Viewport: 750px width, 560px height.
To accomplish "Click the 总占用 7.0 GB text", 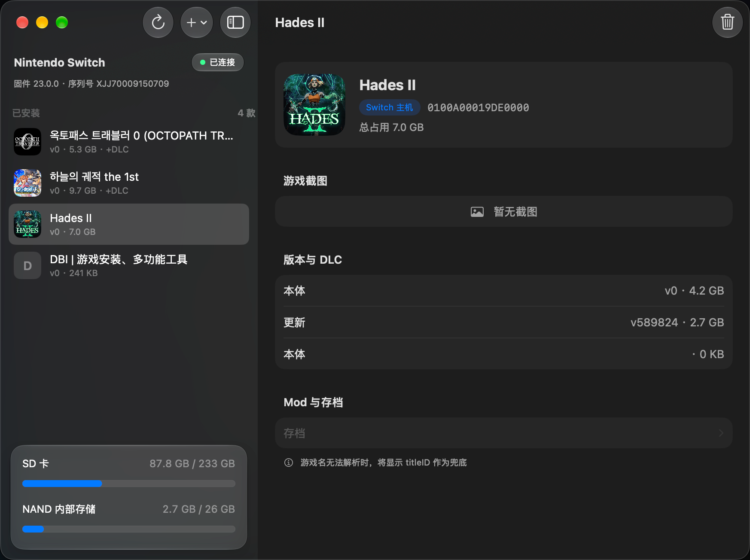I will 391,128.
